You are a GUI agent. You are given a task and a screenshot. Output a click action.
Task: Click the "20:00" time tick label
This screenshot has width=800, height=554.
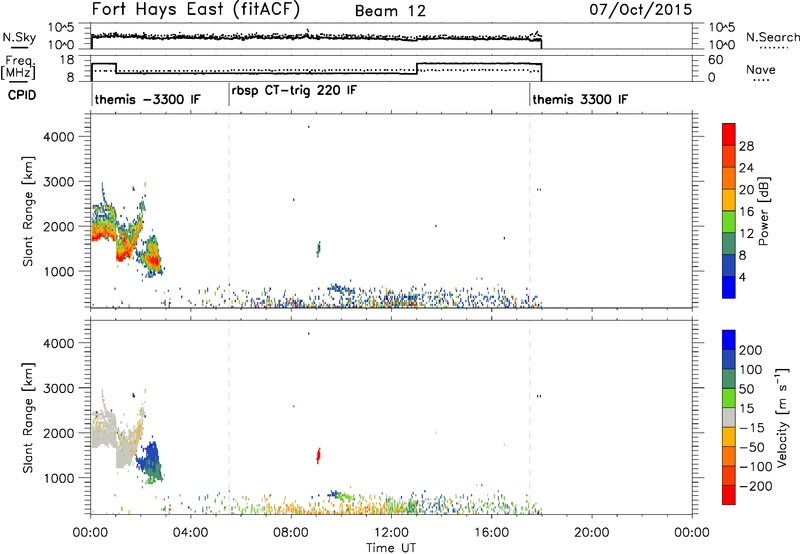[591, 533]
